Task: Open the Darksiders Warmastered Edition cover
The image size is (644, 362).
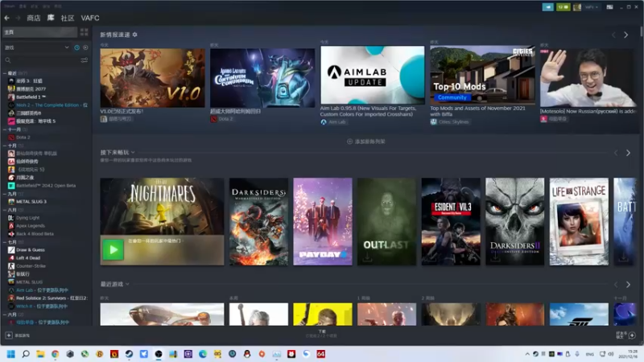Action: [x=258, y=222]
